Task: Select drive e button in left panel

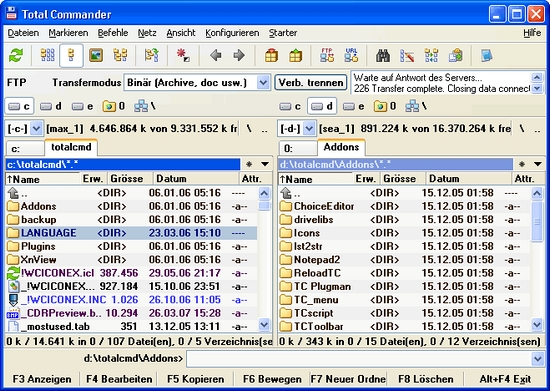Action: pos(82,106)
